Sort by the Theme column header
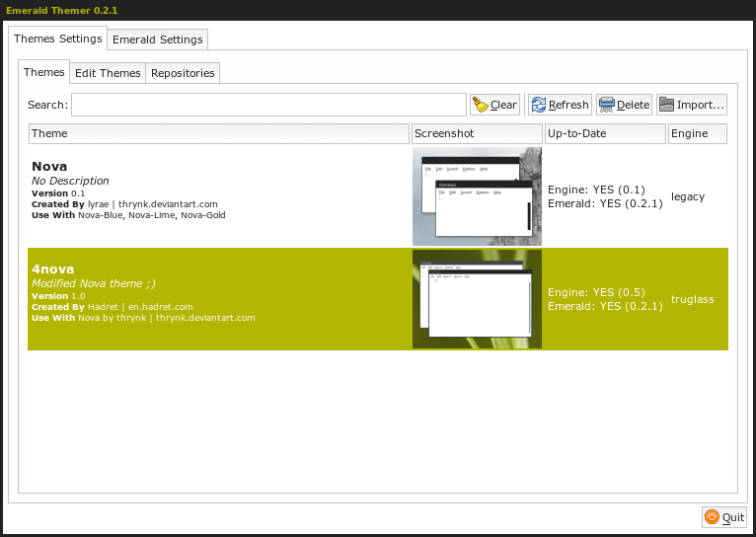Screen dimensions: 756x537 click(219, 133)
